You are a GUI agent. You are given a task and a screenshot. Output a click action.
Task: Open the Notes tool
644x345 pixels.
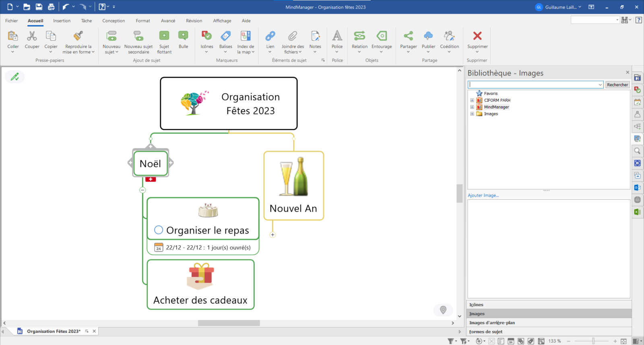[315, 37]
